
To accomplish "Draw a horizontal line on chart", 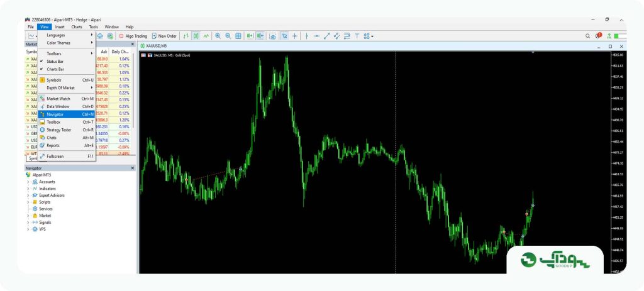I will click(317, 36).
